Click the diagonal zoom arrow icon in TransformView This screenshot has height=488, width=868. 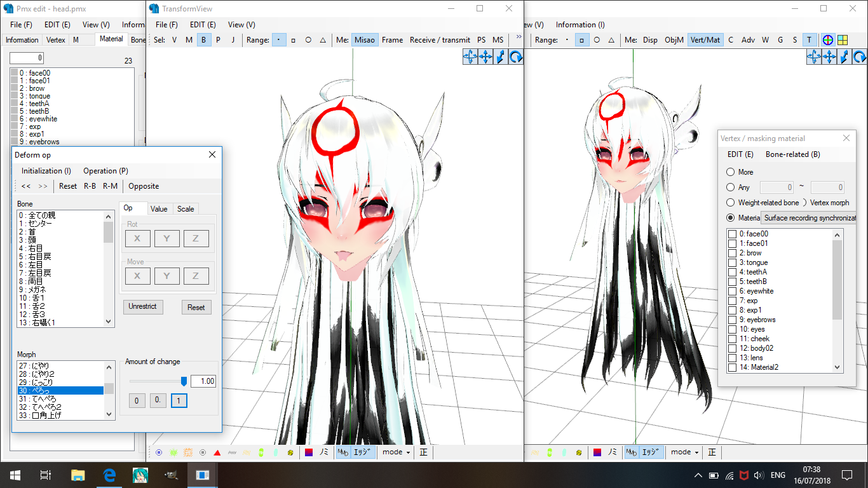click(501, 57)
